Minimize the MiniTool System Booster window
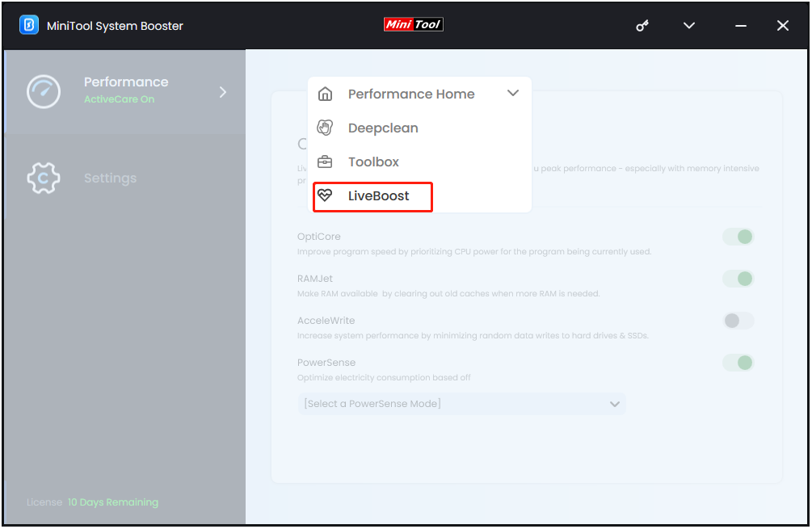The image size is (812, 529). point(741,25)
